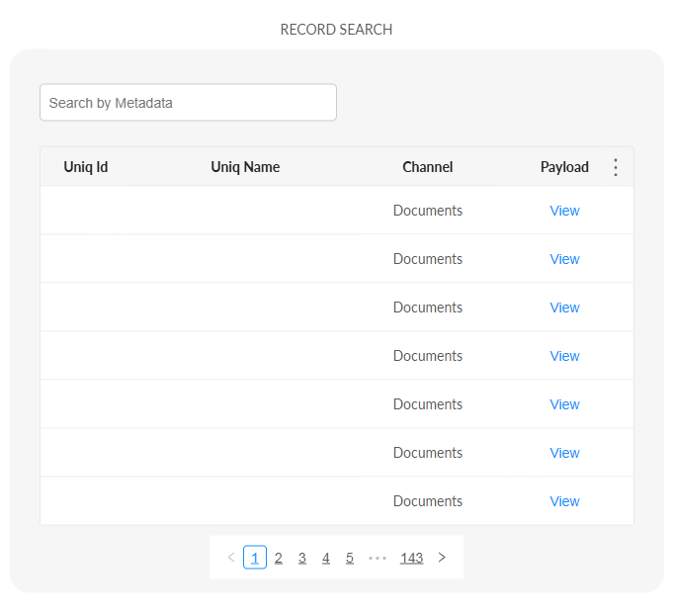Open the three-dot table options menu

[616, 167]
